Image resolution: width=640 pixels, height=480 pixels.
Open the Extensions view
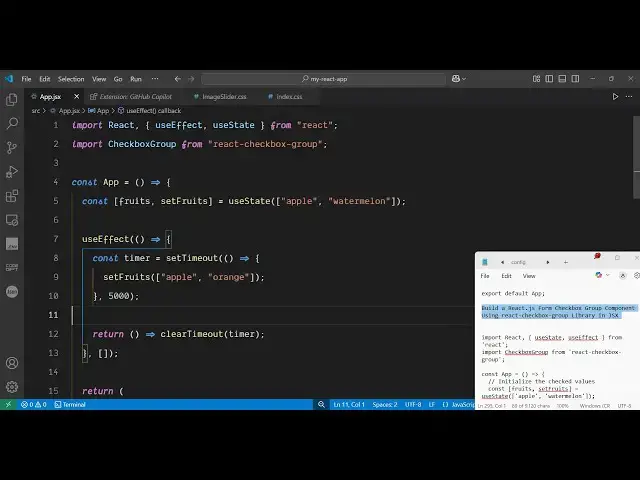(x=12, y=196)
